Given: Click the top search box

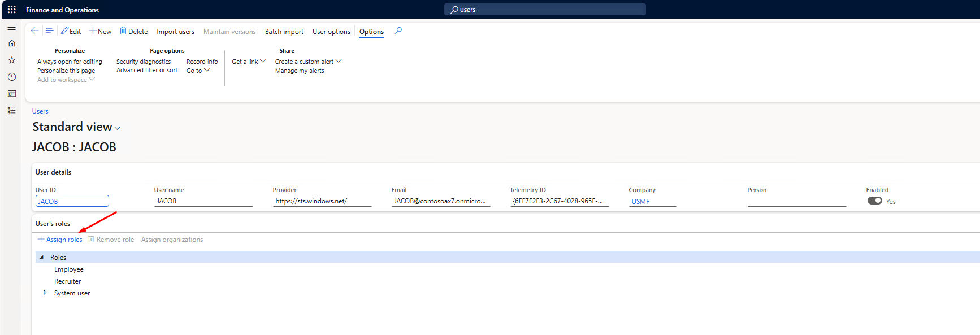Looking at the screenshot, I should click(x=545, y=10).
